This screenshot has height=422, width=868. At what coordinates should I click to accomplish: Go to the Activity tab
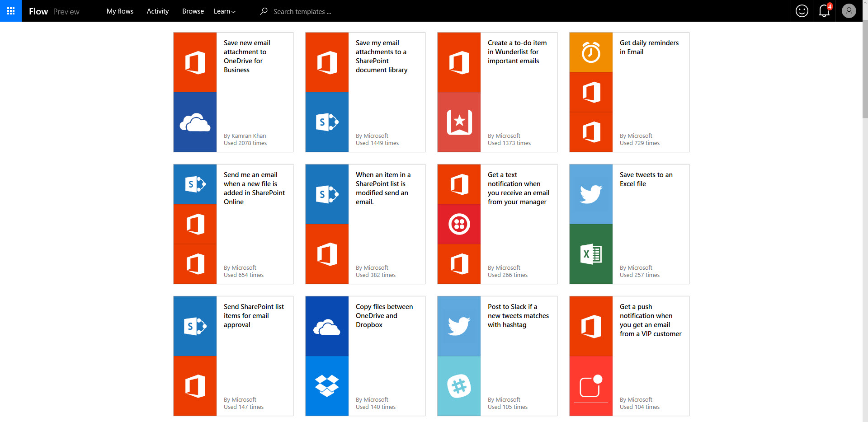point(157,11)
